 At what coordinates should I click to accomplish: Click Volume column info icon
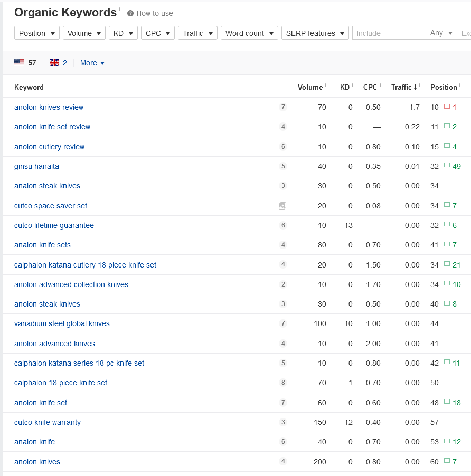point(326,85)
